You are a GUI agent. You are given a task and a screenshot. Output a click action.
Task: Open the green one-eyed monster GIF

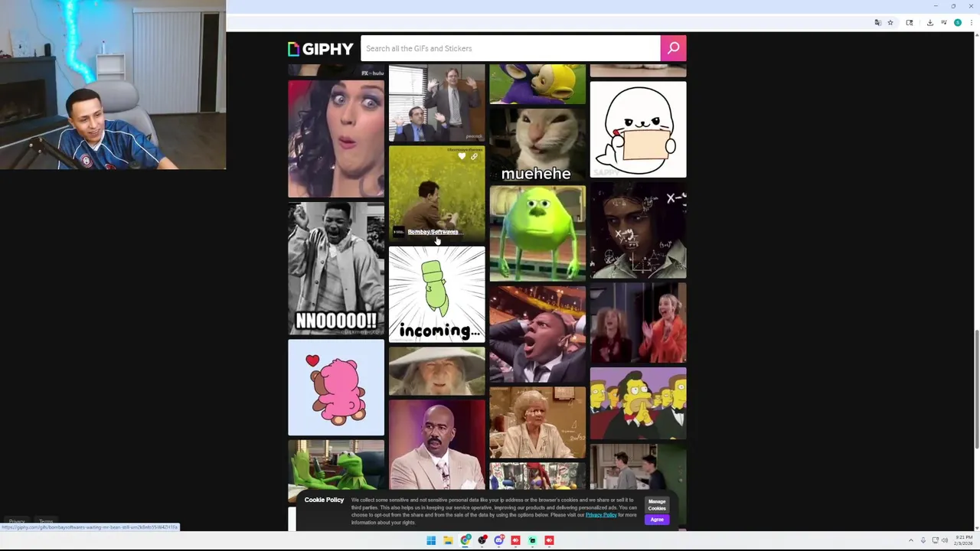pyautogui.click(x=537, y=233)
